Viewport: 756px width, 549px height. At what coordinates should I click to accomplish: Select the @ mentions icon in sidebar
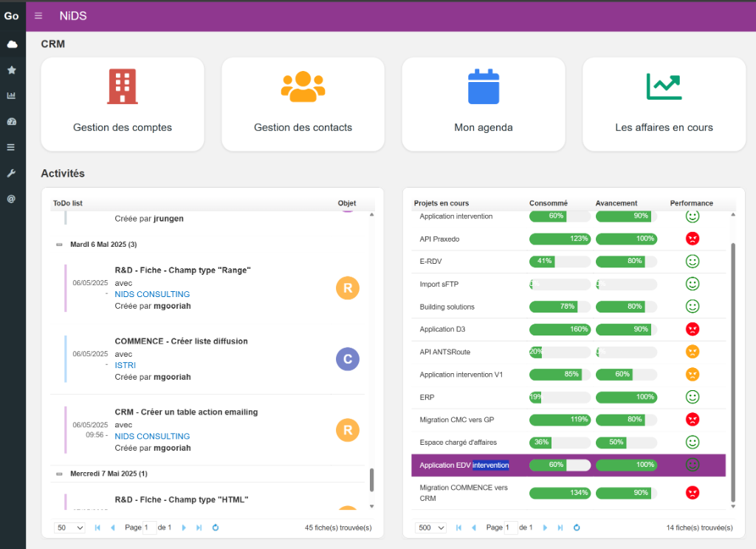[x=11, y=197]
